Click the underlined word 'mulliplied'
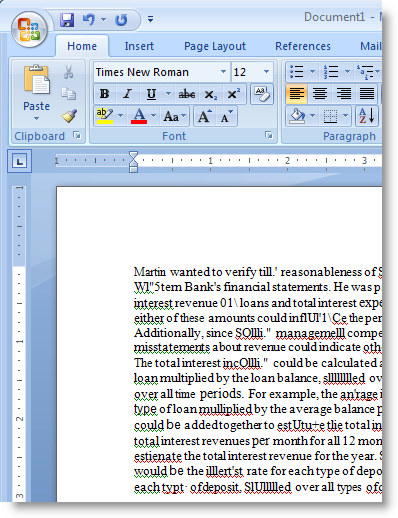Viewport: 398px width, 518px height. [x=226, y=409]
